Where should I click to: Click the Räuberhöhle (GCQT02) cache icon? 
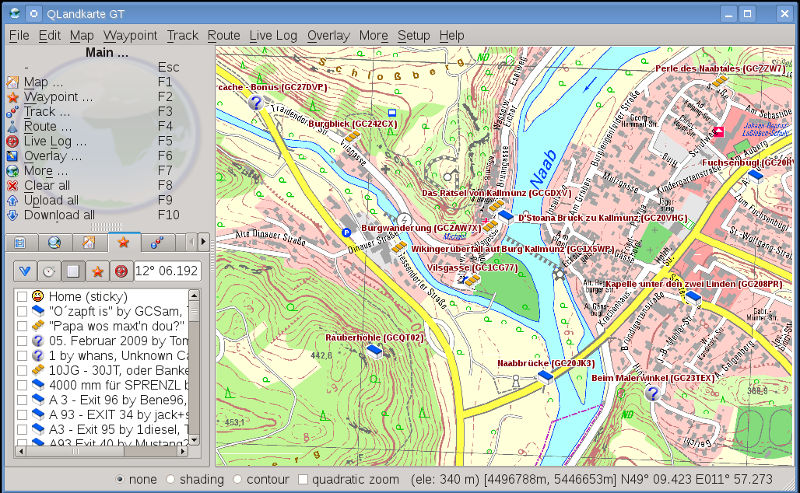(x=375, y=351)
